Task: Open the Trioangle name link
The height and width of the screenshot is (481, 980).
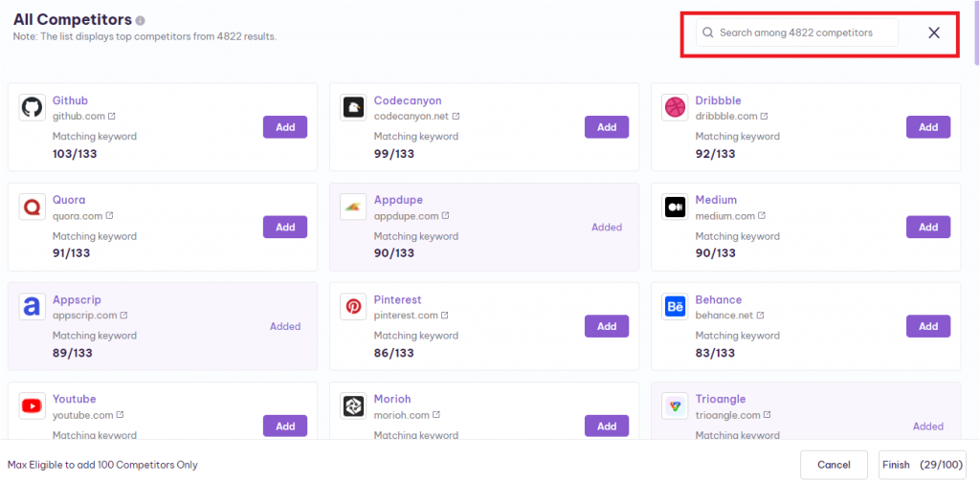Action: (x=720, y=399)
